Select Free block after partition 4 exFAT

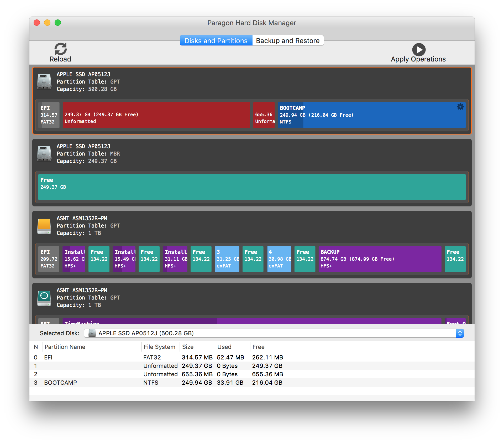tap(305, 259)
